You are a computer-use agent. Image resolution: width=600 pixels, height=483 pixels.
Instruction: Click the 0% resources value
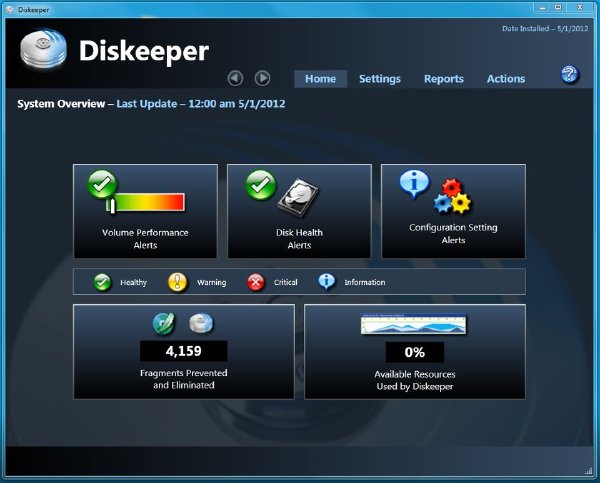pyautogui.click(x=415, y=352)
